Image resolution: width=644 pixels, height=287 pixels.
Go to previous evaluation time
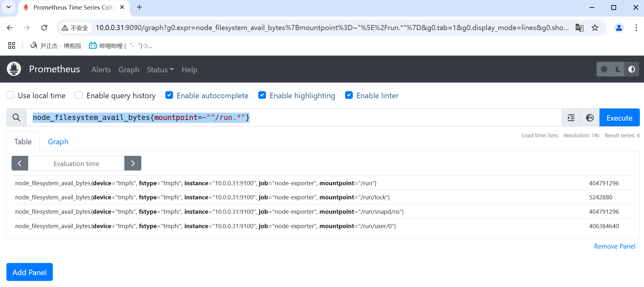click(x=20, y=163)
